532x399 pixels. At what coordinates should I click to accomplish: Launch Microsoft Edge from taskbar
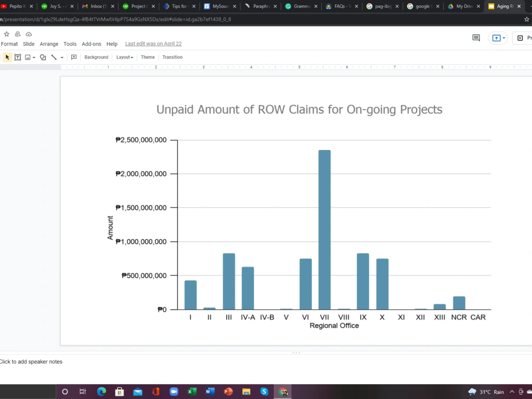pyautogui.click(x=102, y=392)
